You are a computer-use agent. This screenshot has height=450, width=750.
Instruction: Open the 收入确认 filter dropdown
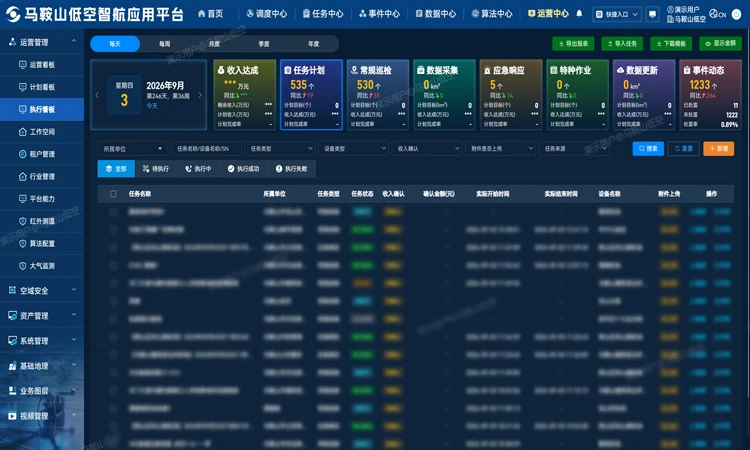tap(427, 149)
